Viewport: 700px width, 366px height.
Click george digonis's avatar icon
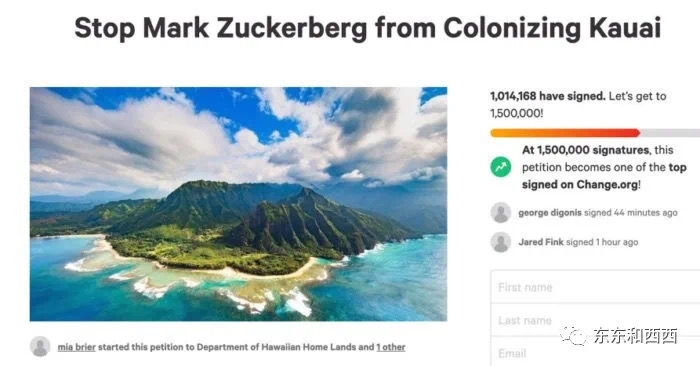(x=501, y=213)
